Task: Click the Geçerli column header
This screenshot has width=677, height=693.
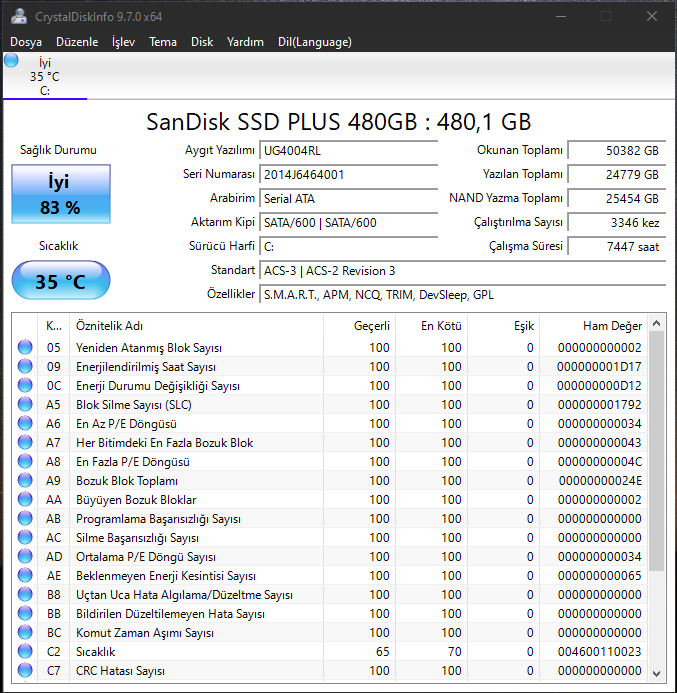Action: click(359, 326)
